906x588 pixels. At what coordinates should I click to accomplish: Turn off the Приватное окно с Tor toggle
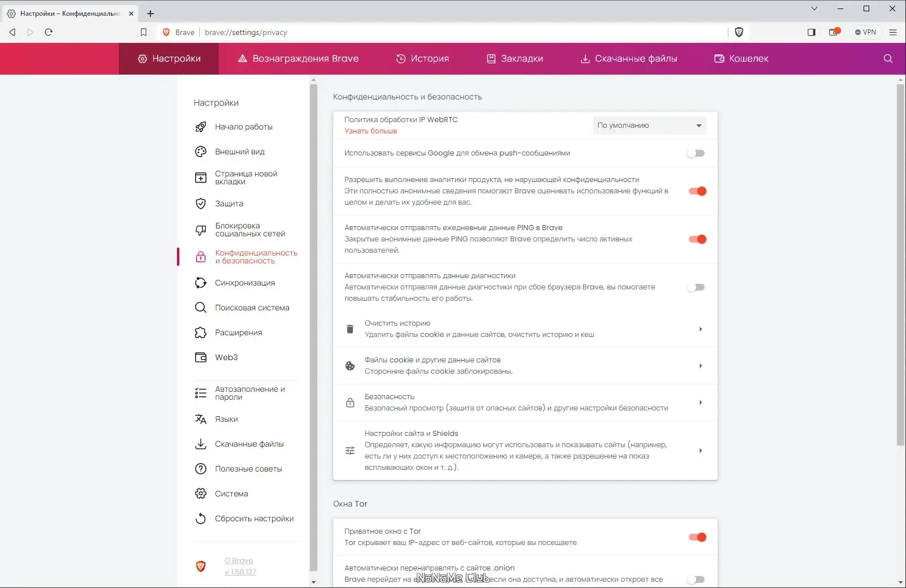click(x=697, y=537)
